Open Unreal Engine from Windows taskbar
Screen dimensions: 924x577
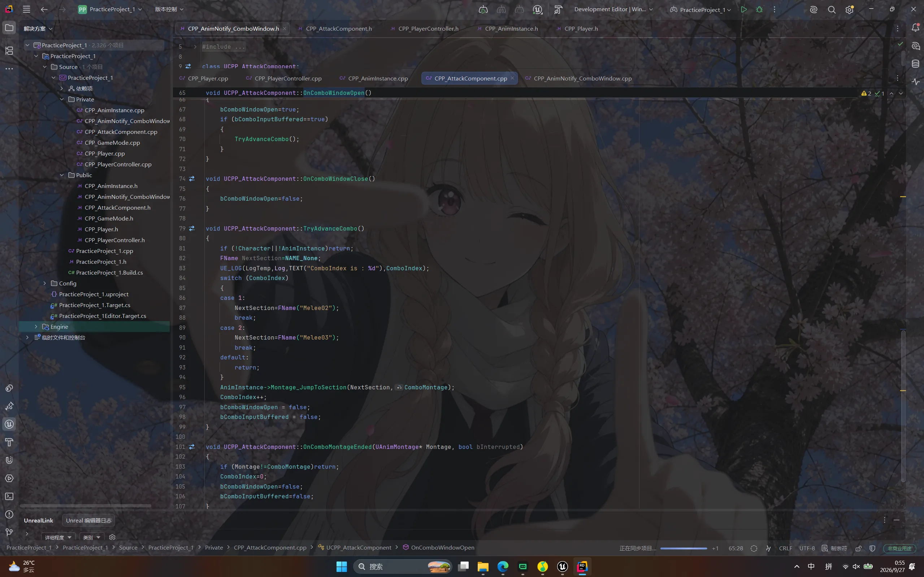point(562,567)
